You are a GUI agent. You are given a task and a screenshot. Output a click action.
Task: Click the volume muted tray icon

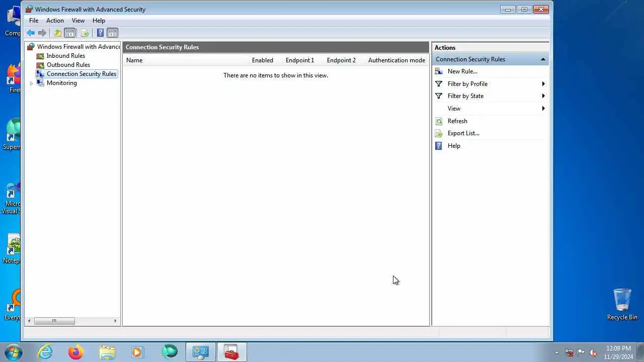point(593,352)
